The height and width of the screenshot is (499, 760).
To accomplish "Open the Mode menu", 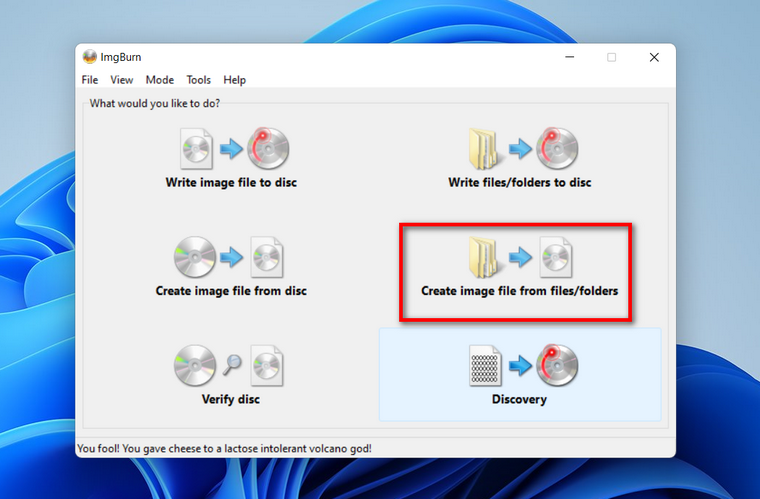I will coord(160,80).
